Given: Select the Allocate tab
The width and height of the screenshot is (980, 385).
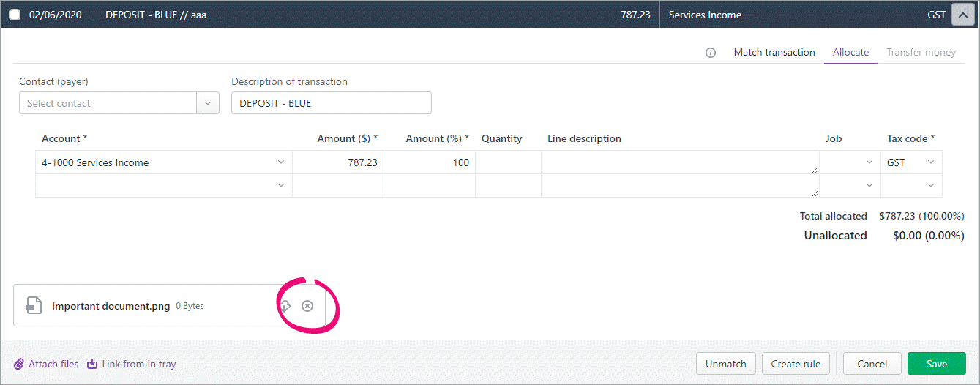Looking at the screenshot, I should tap(850, 52).
